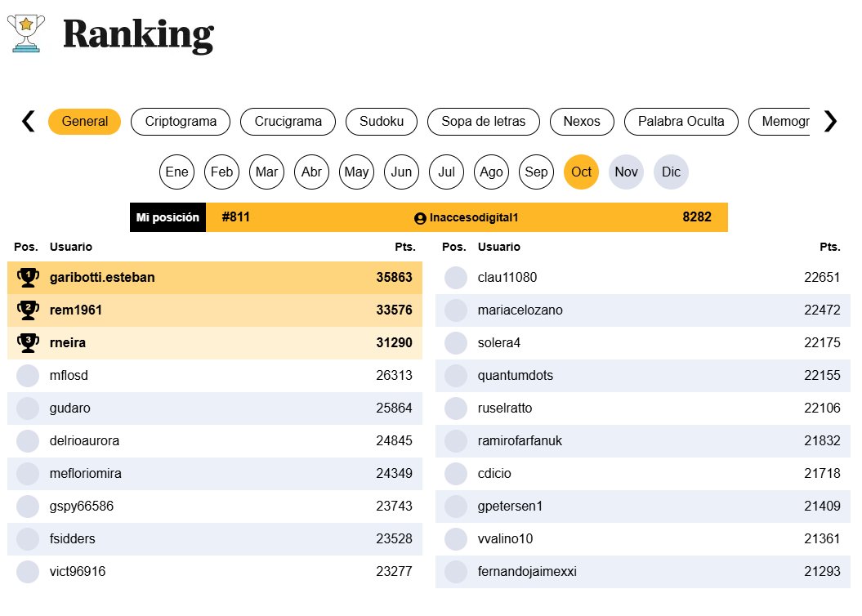Select the highlighted Oct month

[581, 172]
